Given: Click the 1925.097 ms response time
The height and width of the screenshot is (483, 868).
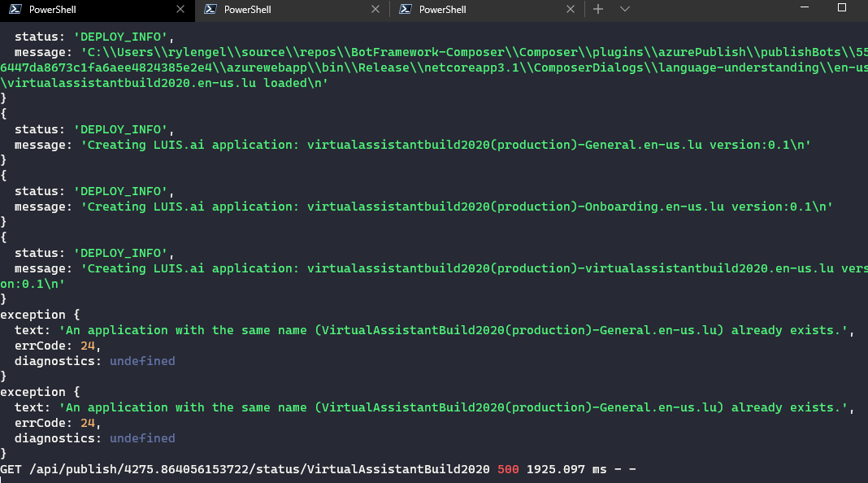Looking at the screenshot, I should 566,470.
